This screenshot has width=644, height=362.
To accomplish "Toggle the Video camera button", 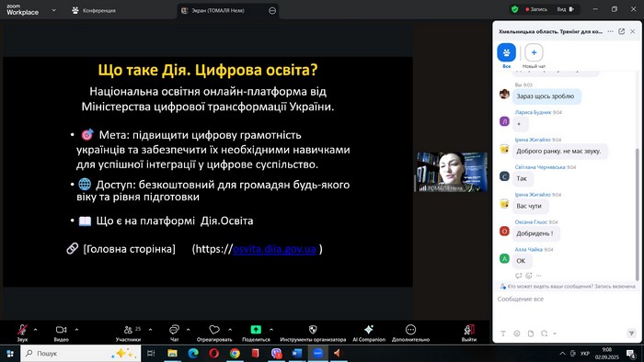I will coord(62,330).
